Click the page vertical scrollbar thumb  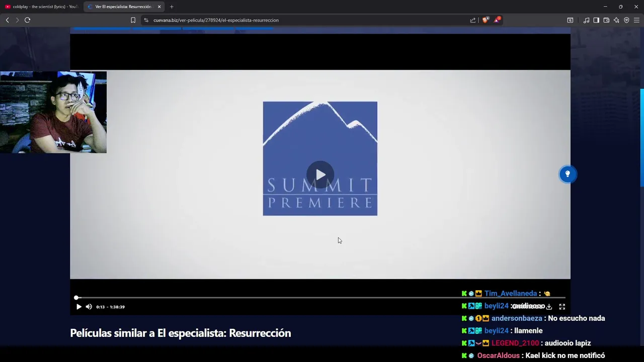click(642, 138)
